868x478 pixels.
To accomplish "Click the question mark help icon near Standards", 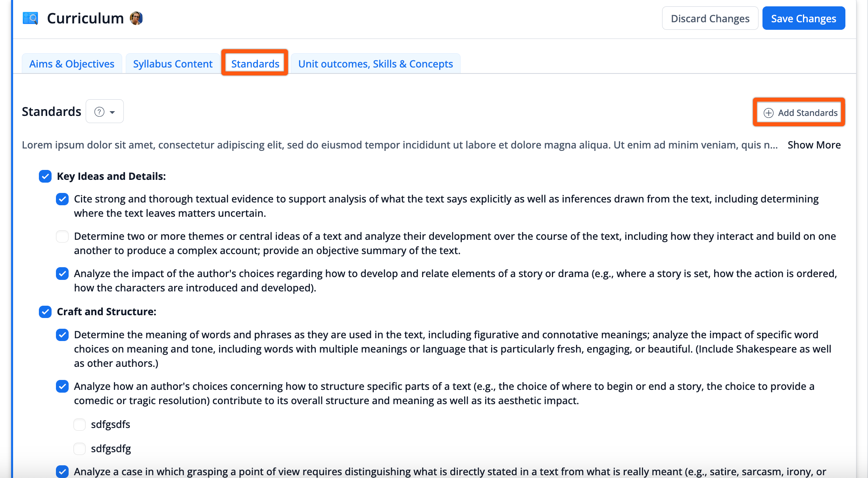I will 99,112.
